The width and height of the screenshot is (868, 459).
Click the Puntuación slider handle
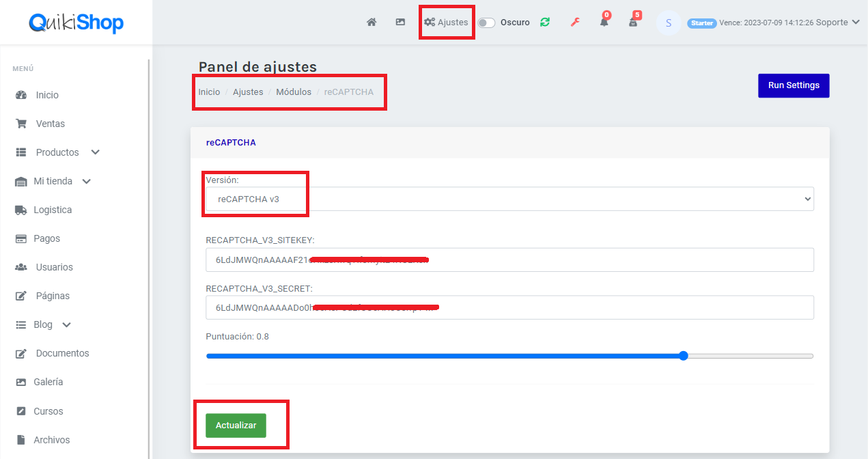coord(683,356)
